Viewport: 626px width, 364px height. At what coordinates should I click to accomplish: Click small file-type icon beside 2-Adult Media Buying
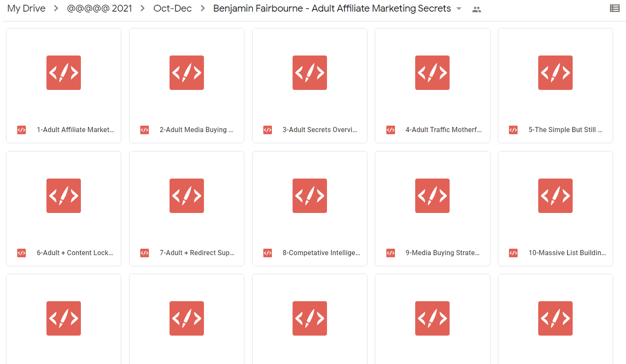[145, 130]
